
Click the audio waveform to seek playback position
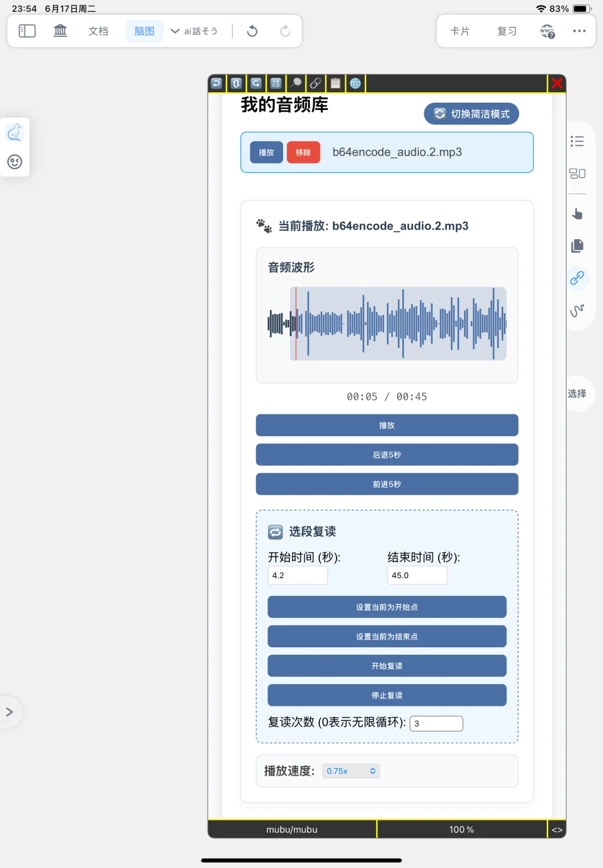point(386,324)
